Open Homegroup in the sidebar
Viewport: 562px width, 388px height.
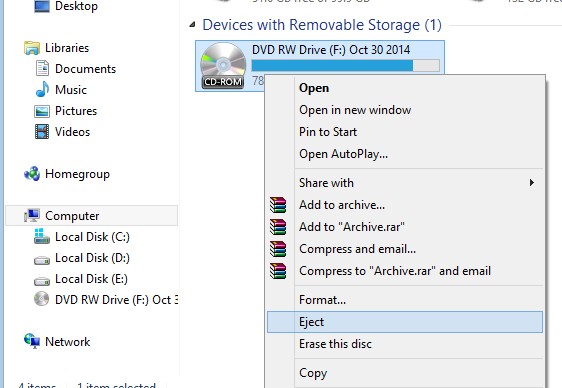77,174
